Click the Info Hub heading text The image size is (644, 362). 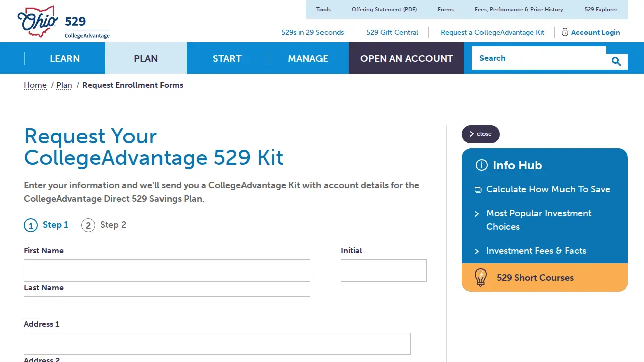(x=517, y=165)
